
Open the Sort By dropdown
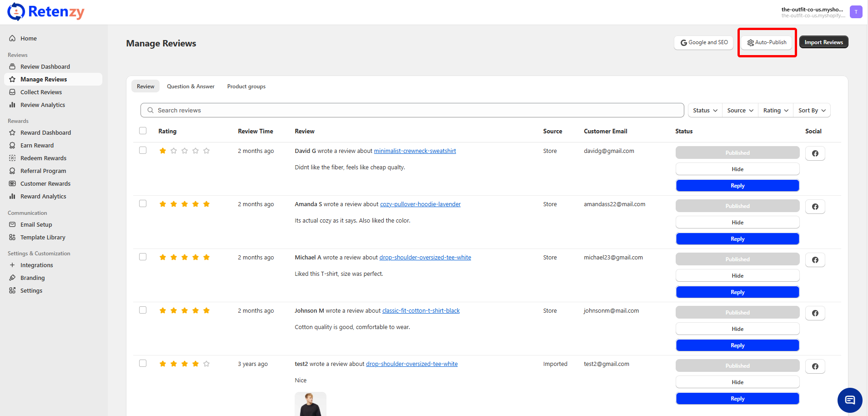coord(812,110)
